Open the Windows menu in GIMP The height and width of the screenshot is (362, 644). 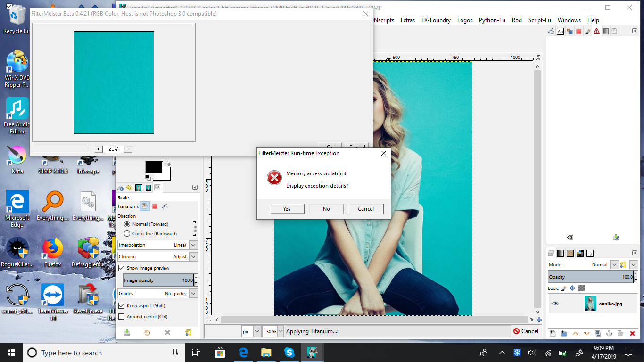click(x=569, y=20)
